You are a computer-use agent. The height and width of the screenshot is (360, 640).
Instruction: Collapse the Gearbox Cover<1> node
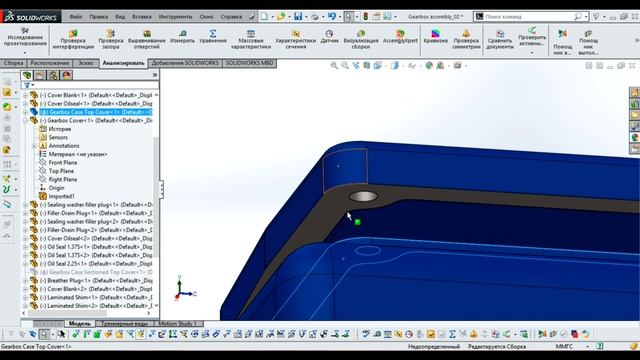point(26,120)
